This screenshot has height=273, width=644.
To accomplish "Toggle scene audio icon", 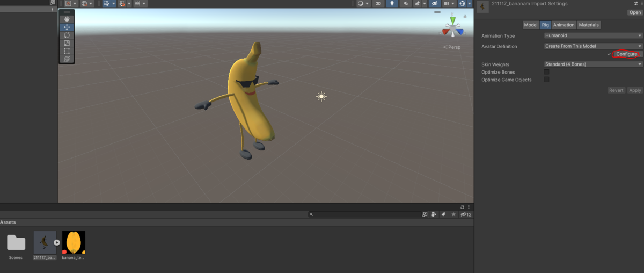I will pos(405,3).
